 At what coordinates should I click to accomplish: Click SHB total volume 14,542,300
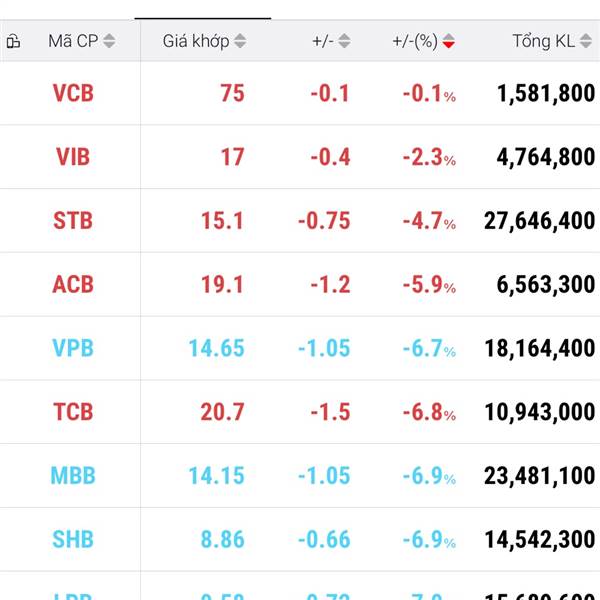click(x=540, y=540)
